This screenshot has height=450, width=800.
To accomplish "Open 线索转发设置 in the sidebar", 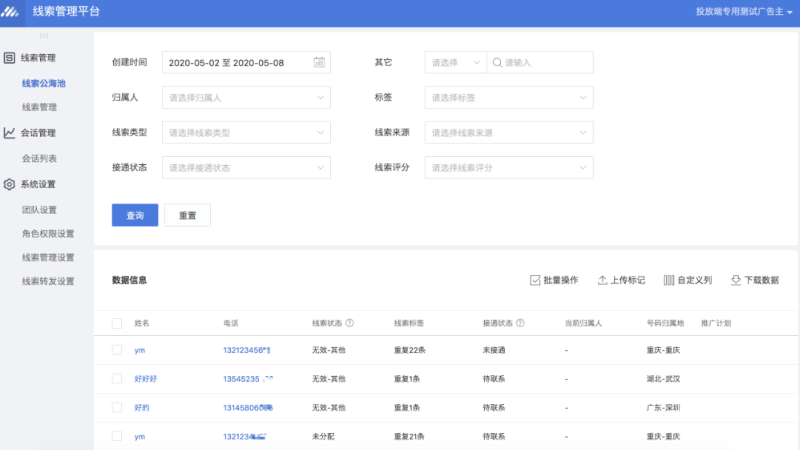I will (48, 281).
